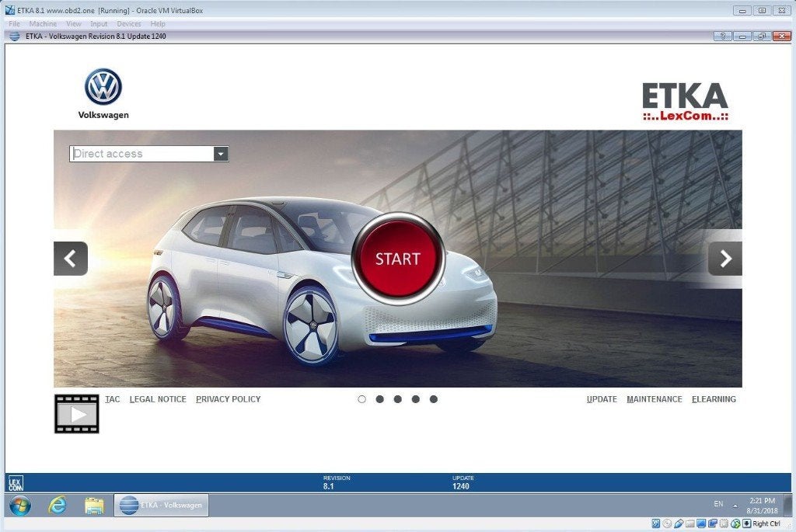Image resolution: width=796 pixels, height=532 pixels.
Task: Select the fifth carousel dot indicator
Action: point(434,399)
